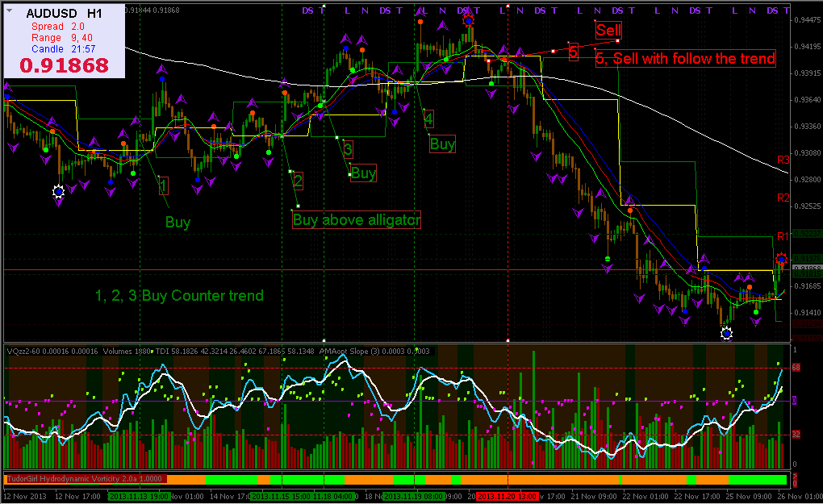Viewport: 823px width, 504px height.
Task: Click the 22 Nov 01:00 time label
Action: 645,496
